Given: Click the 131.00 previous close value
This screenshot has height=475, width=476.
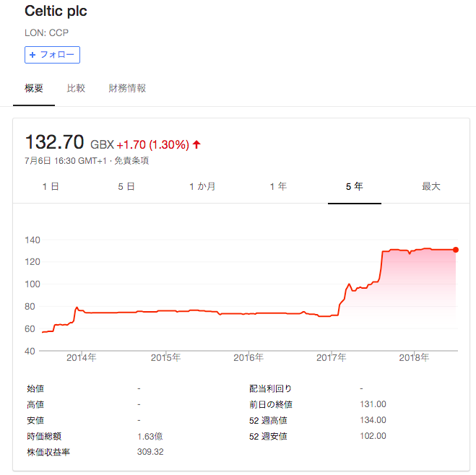Looking at the screenshot, I should (373, 404).
